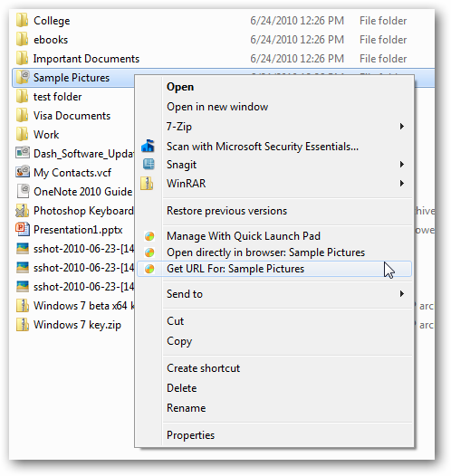Choose Restore previous versions
This screenshot has height=476, width=451.
(226, 211)
